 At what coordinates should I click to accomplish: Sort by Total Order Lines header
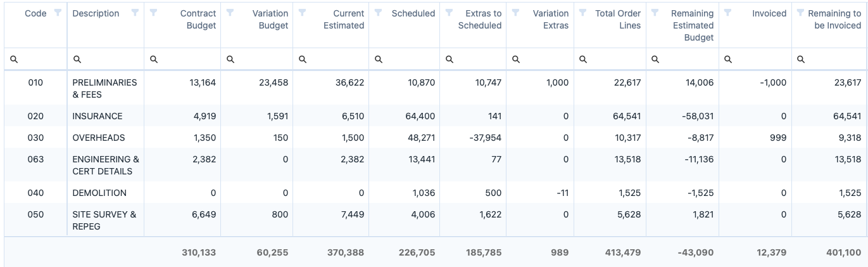click(618, 19)
